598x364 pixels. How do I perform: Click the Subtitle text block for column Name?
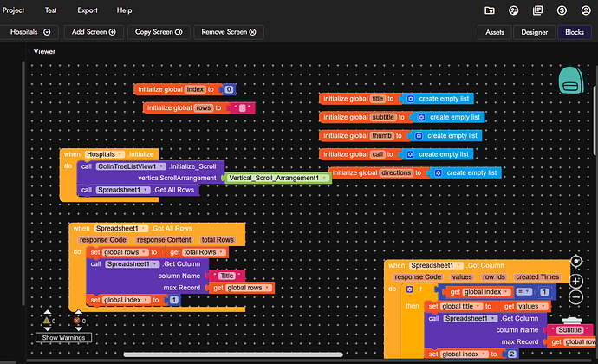point(569,330)
